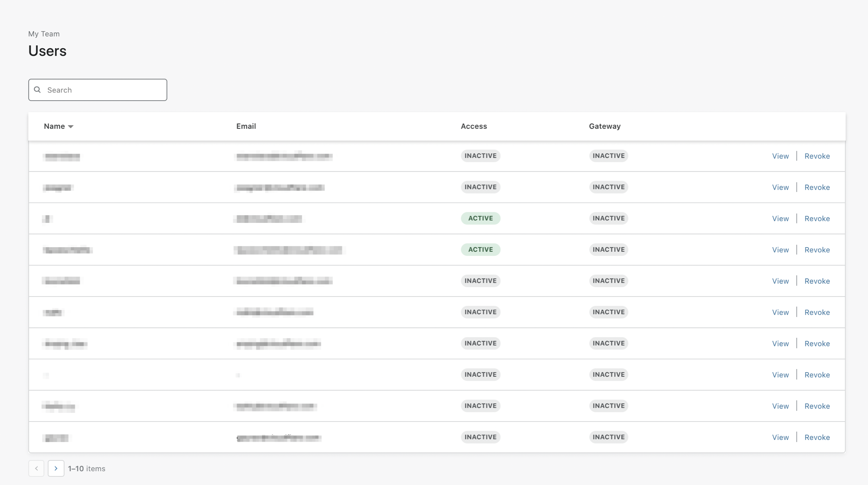The image size is (868, 485).
Task: Click Revoke in the last row
Action: point(817,437)
